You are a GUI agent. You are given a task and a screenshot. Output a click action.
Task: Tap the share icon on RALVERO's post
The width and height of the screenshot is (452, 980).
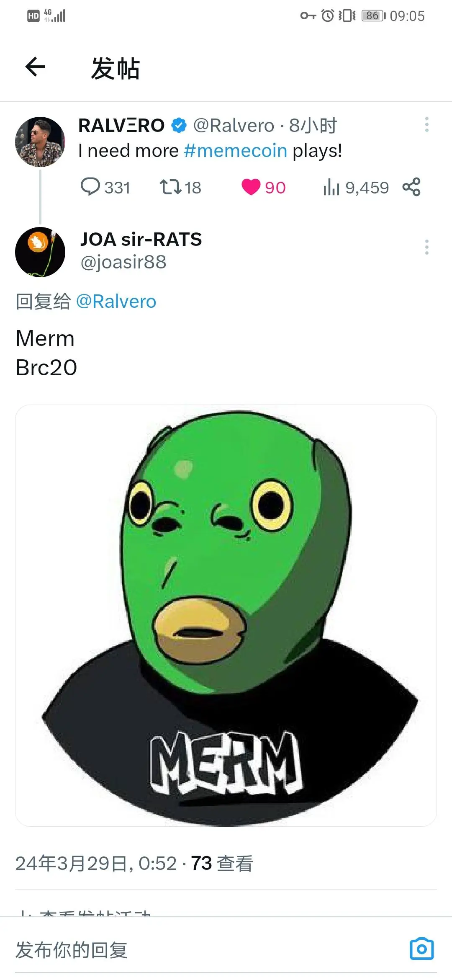click(411, 187)
